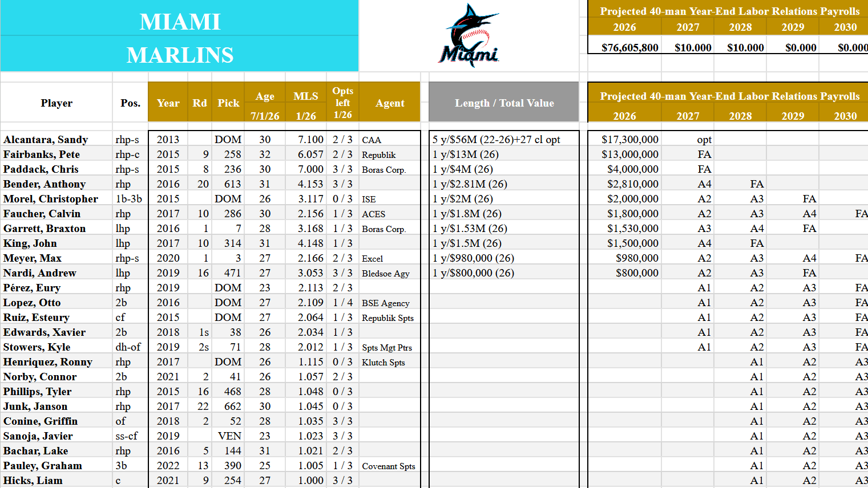Select the ACES agent cell

coord(390,213)
